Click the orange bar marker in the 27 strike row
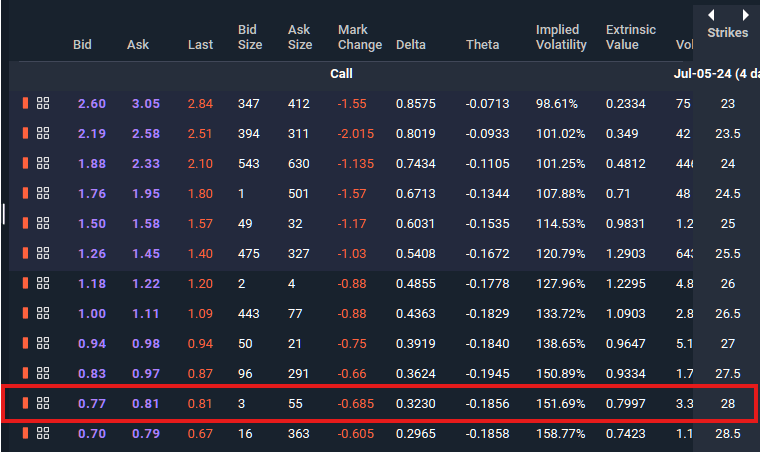The image size is (760, 452). pyautogui.click(x=26, y=343)
